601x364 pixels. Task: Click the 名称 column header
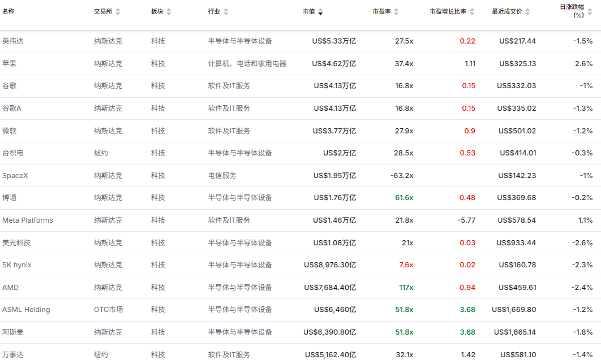8,11
